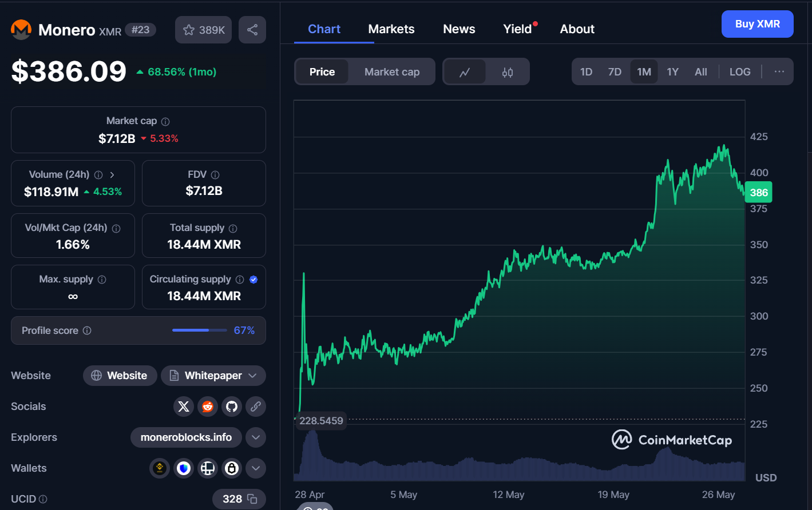Viewport: 812px width, 510px height.
Task: Open Monero X (Twitter) social link
Action: 184,407
